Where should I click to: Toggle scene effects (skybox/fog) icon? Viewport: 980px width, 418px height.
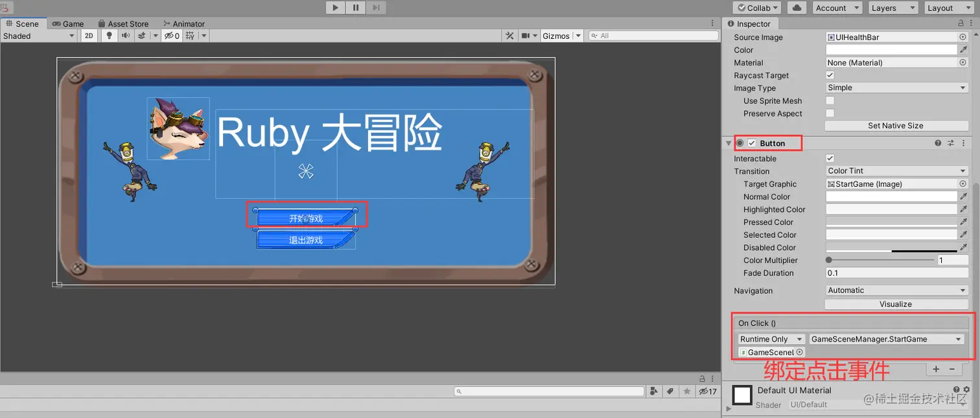tap(141, 36)
